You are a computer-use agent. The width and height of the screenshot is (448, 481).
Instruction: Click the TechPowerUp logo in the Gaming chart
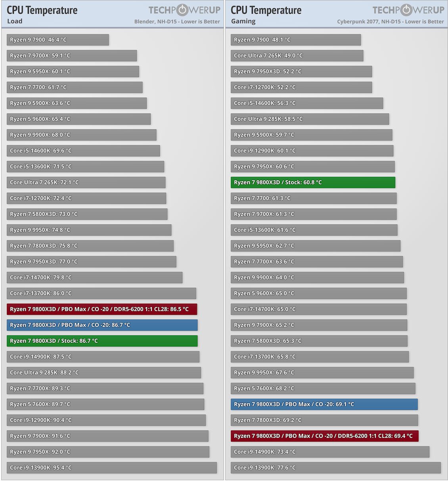408,10
